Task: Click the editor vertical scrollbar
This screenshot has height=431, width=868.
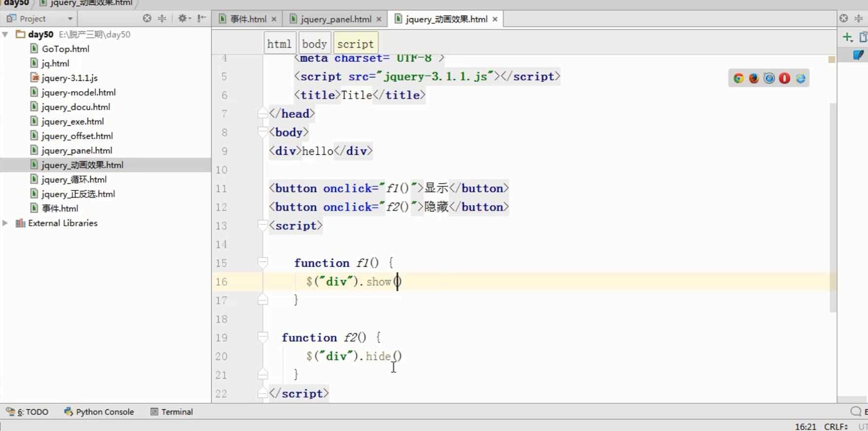Action: point(833,207)
